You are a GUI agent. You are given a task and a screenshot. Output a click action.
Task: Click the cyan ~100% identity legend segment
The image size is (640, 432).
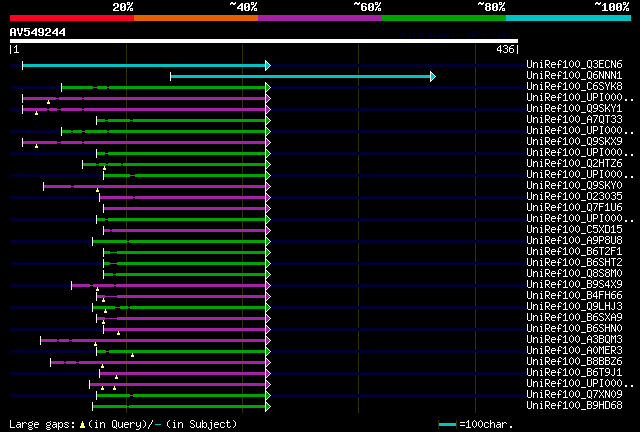click(569, 18)
